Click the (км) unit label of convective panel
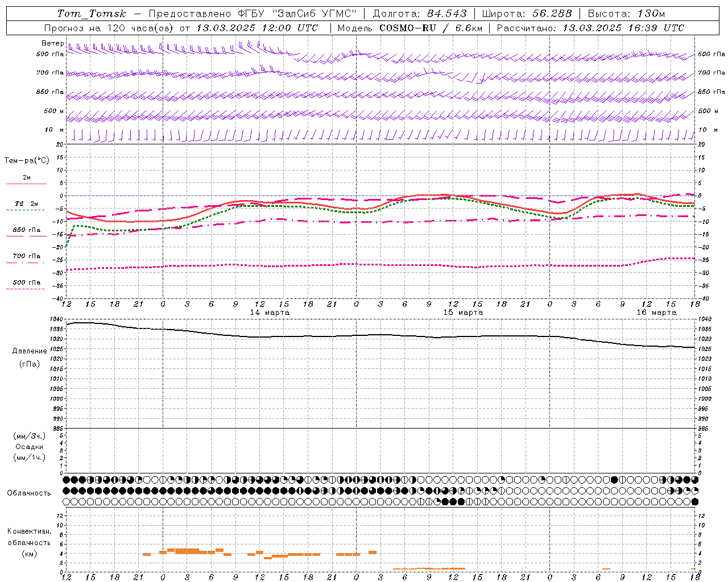Image resolution: width=728 pixels, height=582 pixels. tap(30, 554)
